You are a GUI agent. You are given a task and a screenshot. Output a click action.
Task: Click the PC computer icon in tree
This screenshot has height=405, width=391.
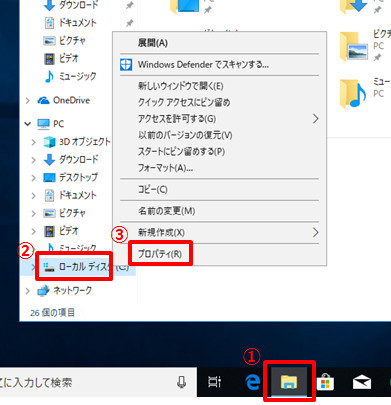pyautogui.click(x=44, y=124)
